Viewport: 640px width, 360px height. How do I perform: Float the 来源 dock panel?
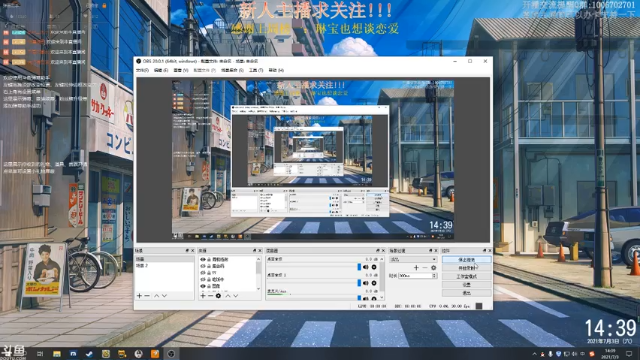pos(254,250)
